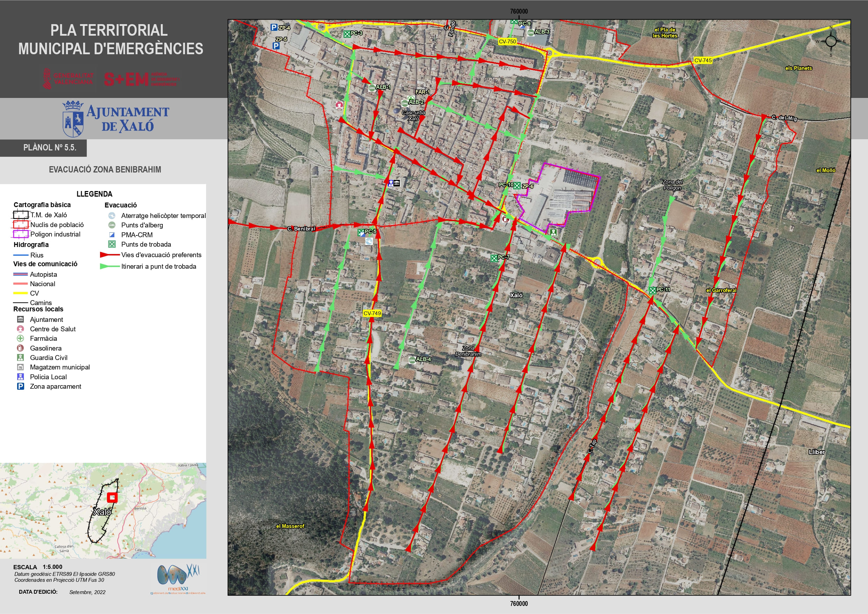Image resolution: width=868 pixels, height=614 pixels.
Task: Select the ALB-3 shelter point icon
Action: (x=531, y=33)
